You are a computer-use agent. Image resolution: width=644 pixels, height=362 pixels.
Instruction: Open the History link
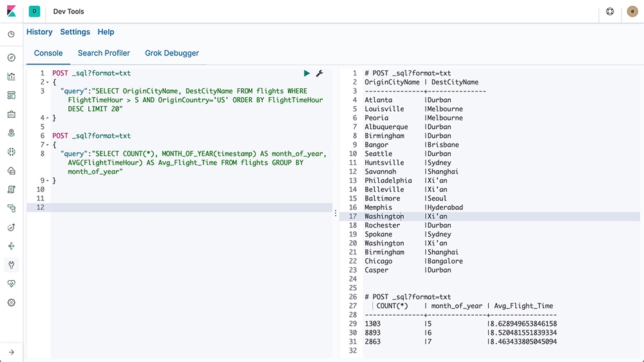click(39, 32)
